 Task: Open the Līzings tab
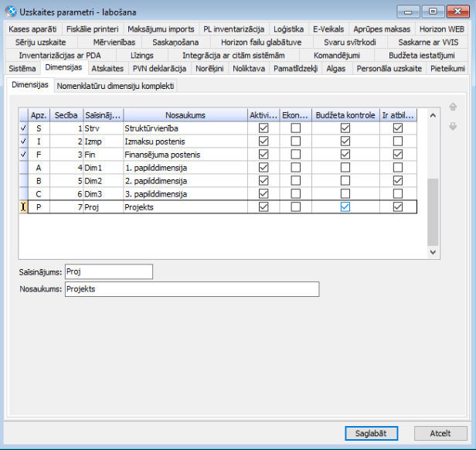[x=141, y=56]
